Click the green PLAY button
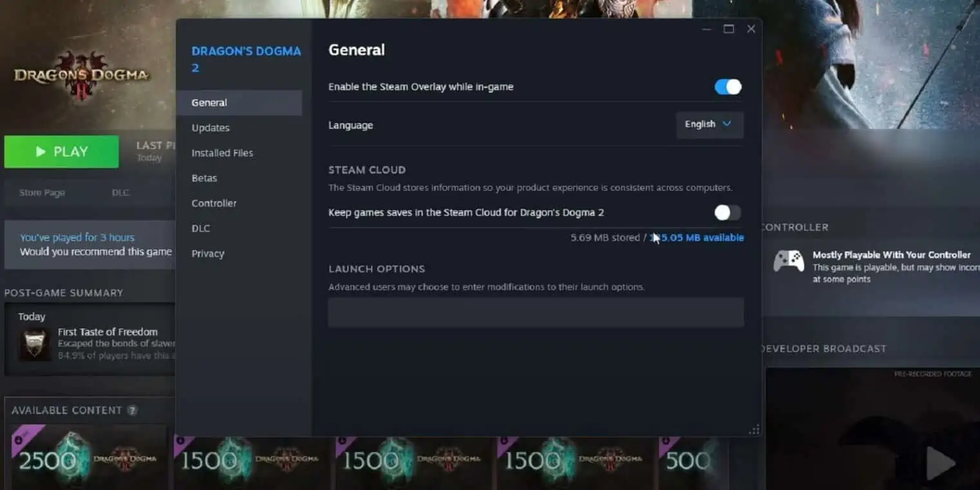The height and width of the screenshot is (490, 980). tap(61, 152)
